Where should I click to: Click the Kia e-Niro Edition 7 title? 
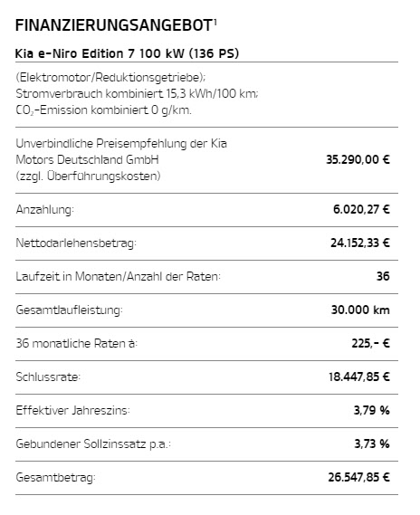127,53
